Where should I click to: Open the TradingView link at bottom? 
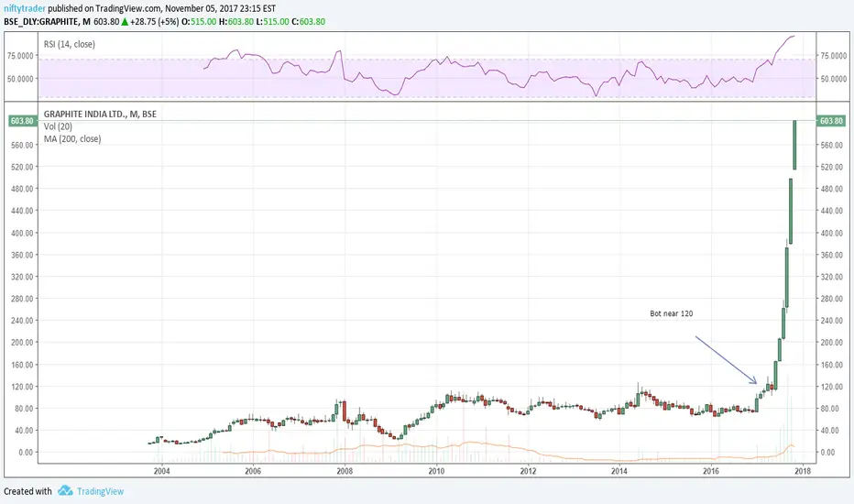coord(100,491)
